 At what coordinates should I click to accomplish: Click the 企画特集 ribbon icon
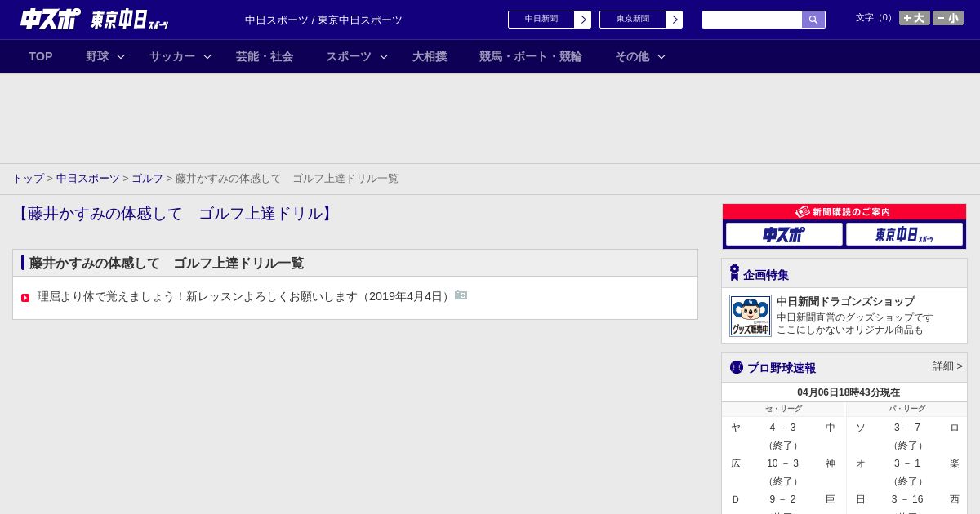coord(734,273)
